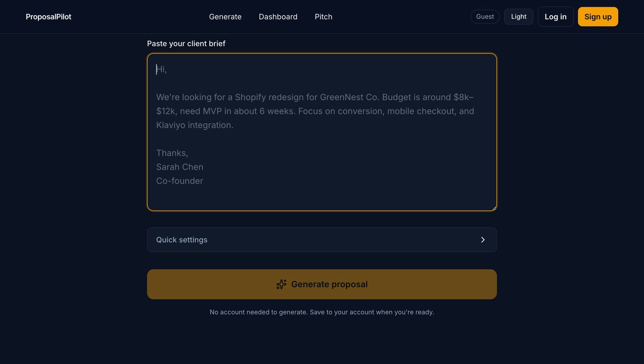Switch to the Pitch tab
644x364 pixels.
click(x=323, y=16)
